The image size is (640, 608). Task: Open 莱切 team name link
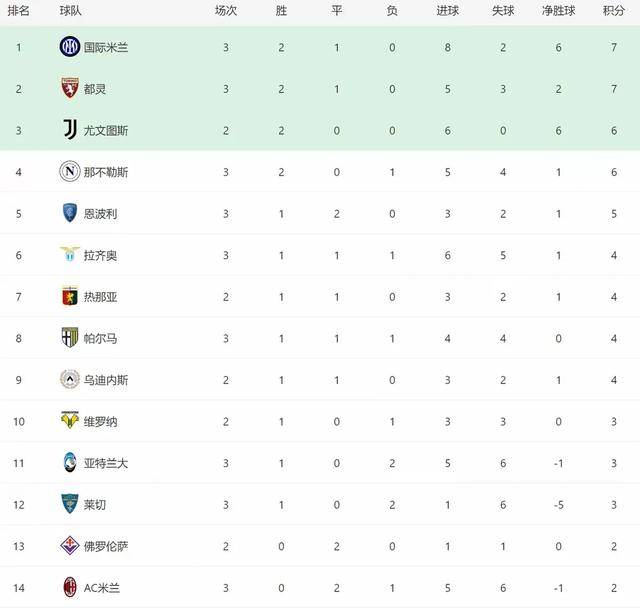tap(95, 504)
